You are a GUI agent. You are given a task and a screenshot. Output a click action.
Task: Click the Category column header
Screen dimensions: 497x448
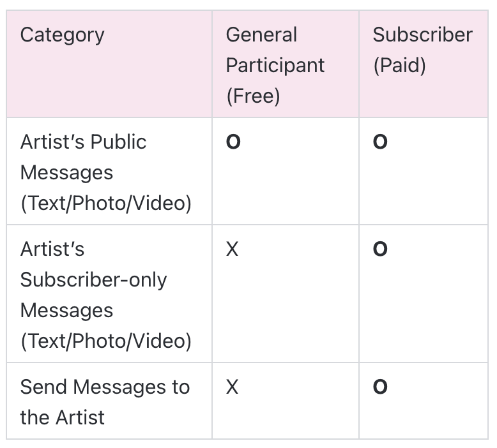(62, 35)
